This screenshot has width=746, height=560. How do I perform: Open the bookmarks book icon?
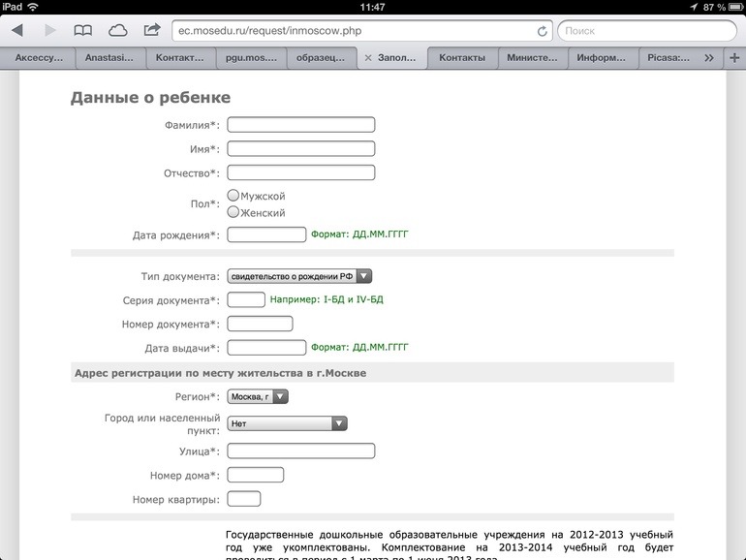(84, 31)
